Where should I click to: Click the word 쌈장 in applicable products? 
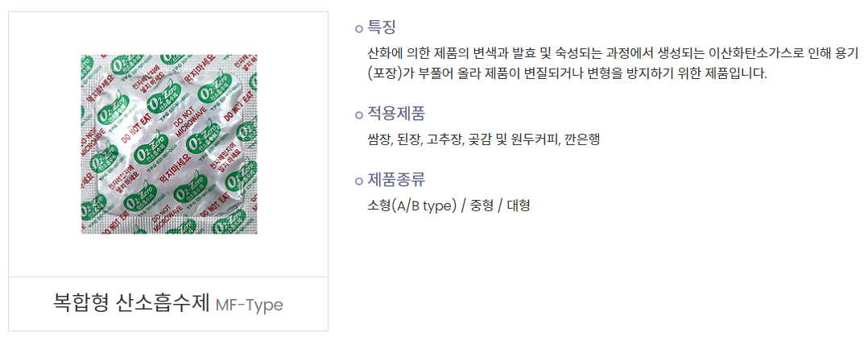pos(378,139)
